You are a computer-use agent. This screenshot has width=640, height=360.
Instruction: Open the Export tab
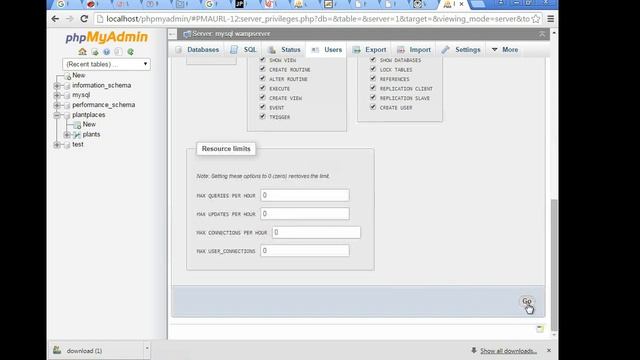click(x=369, y=49)
